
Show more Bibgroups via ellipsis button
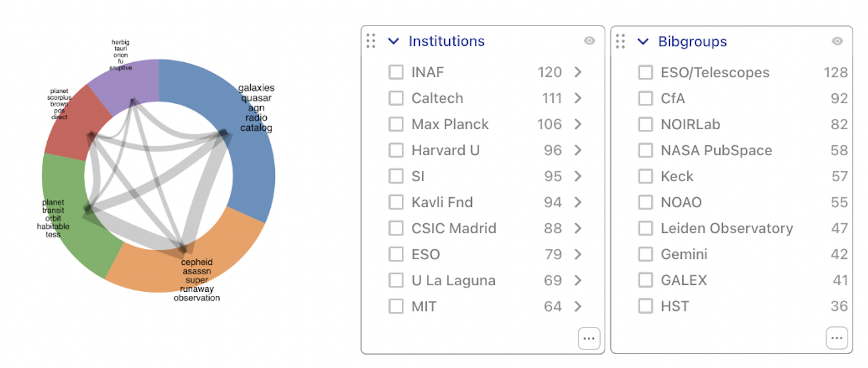pyautogui.click(x=837, y=338)
